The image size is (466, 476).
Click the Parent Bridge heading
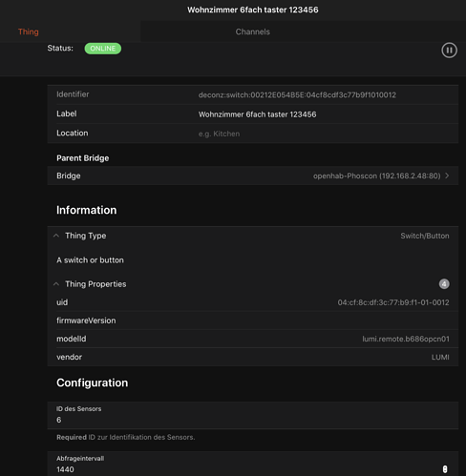click(x=83, y=158)
